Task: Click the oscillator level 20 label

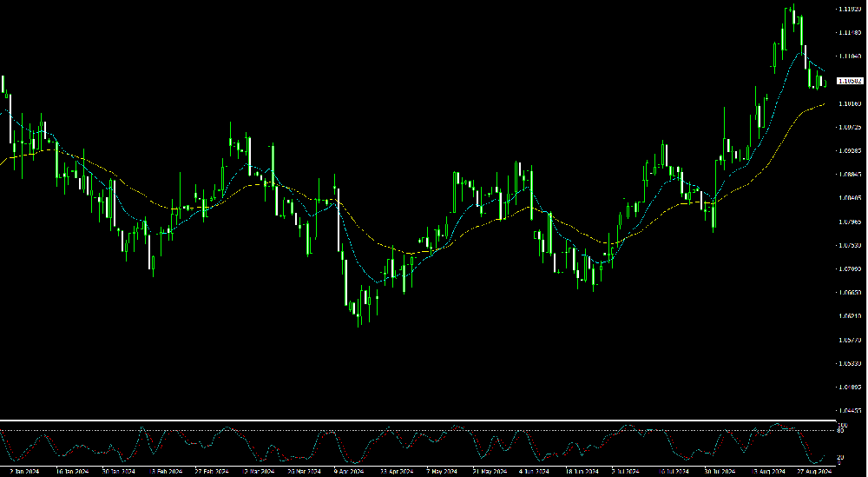Action: [841, 457]
